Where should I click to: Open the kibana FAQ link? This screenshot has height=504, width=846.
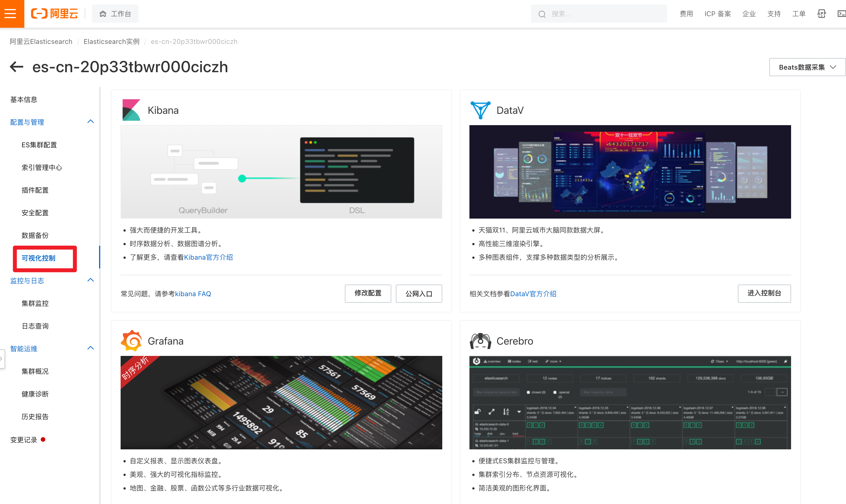coord(193,294)
